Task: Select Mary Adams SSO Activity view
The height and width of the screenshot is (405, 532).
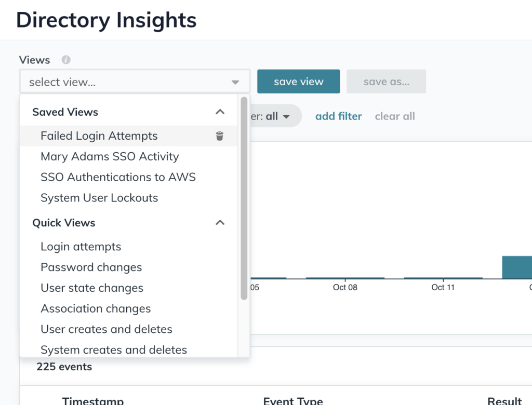Action: [110, 157]
